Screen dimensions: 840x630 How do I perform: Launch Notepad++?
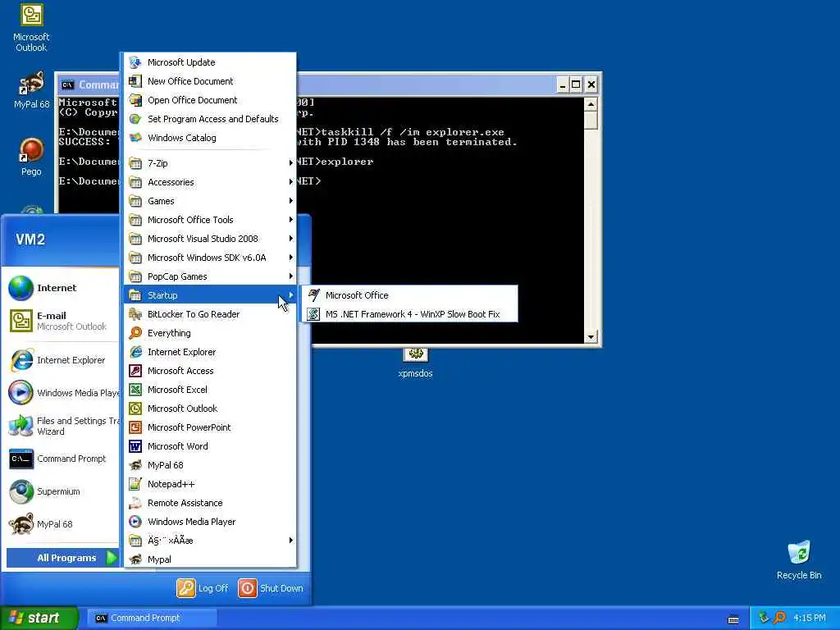(210, 484)
